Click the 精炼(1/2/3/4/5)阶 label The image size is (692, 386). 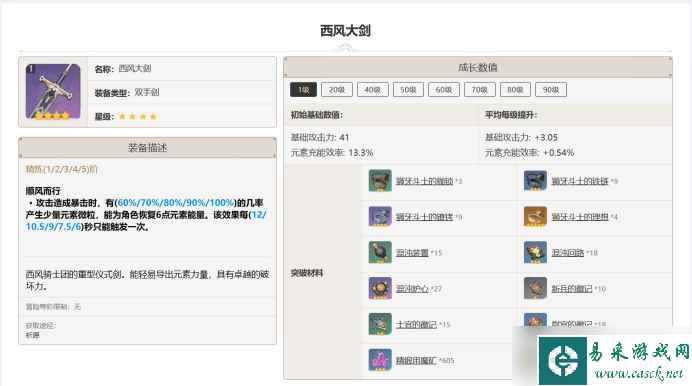(62, 169)
